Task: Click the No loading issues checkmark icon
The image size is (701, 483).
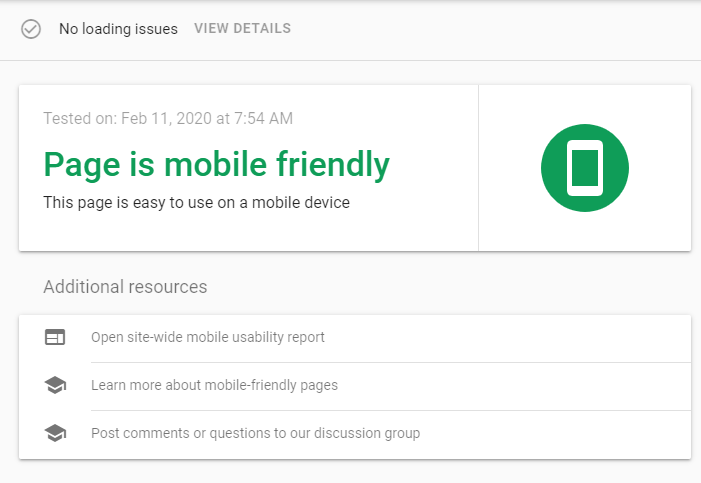Action: 31,29
